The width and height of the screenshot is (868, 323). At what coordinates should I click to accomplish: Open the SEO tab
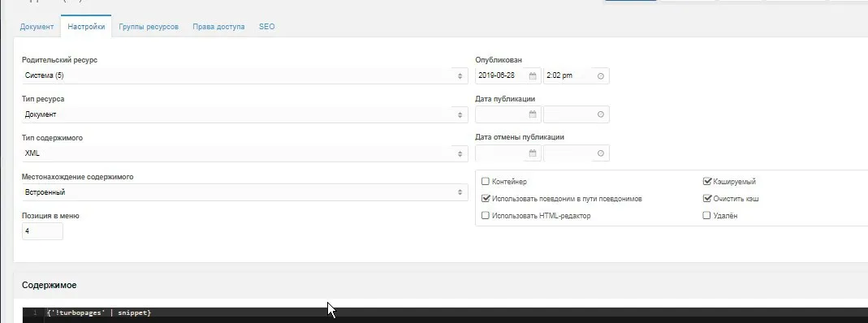click(x=267, y=27)
